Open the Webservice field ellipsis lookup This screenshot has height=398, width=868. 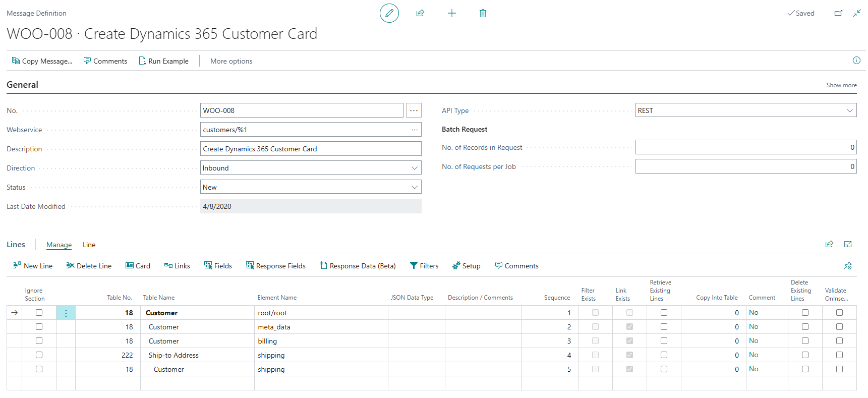coord(415,130)
